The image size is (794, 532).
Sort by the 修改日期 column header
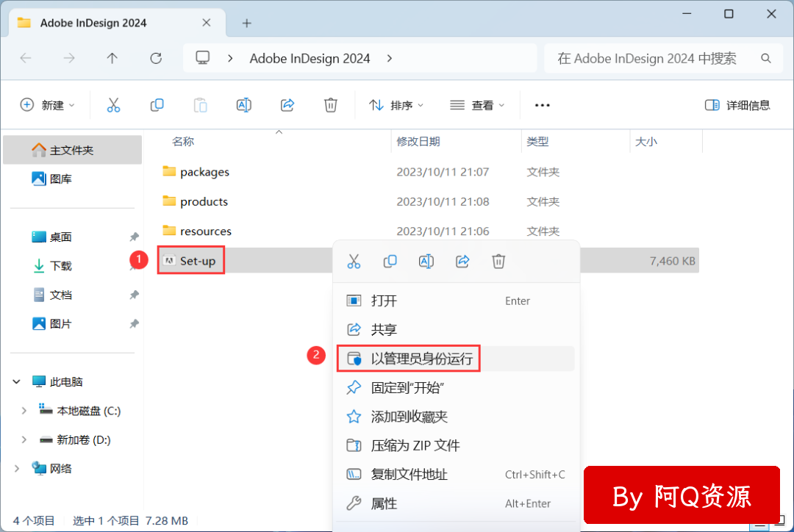[418, 142]
